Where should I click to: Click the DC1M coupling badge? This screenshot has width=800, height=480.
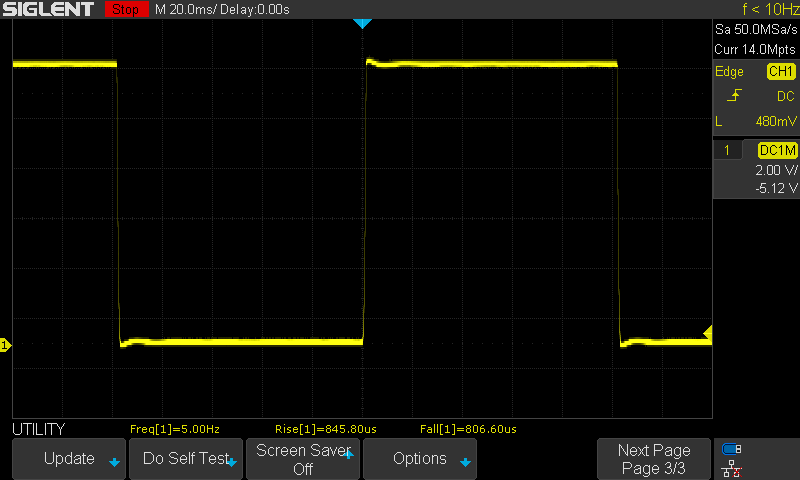(x=778, y=150)
